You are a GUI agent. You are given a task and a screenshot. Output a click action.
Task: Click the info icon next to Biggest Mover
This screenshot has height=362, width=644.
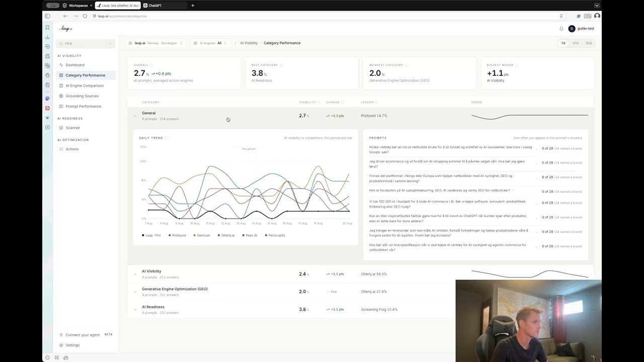pos(517,65)
